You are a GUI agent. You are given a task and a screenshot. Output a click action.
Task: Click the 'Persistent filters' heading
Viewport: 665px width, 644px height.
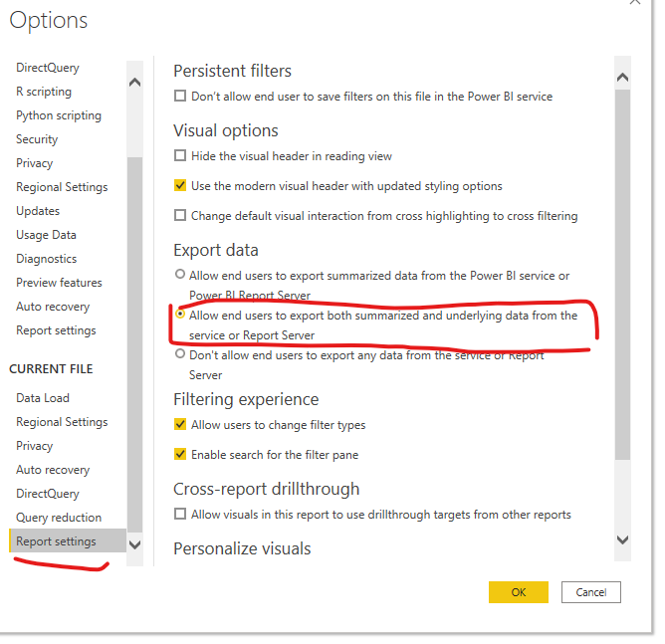[232, 71]
